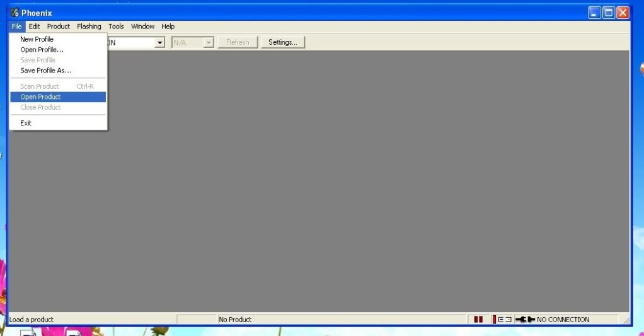The width and height of the screenshot is (644, 336).
Task: Open the Help menu
Action: point(168,26)
